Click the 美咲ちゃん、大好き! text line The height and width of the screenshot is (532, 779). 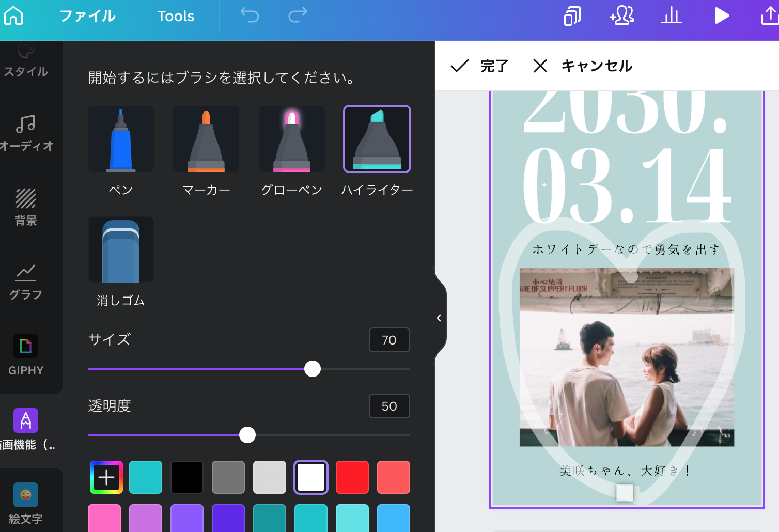pyautogui.click(x=626, y=471)
